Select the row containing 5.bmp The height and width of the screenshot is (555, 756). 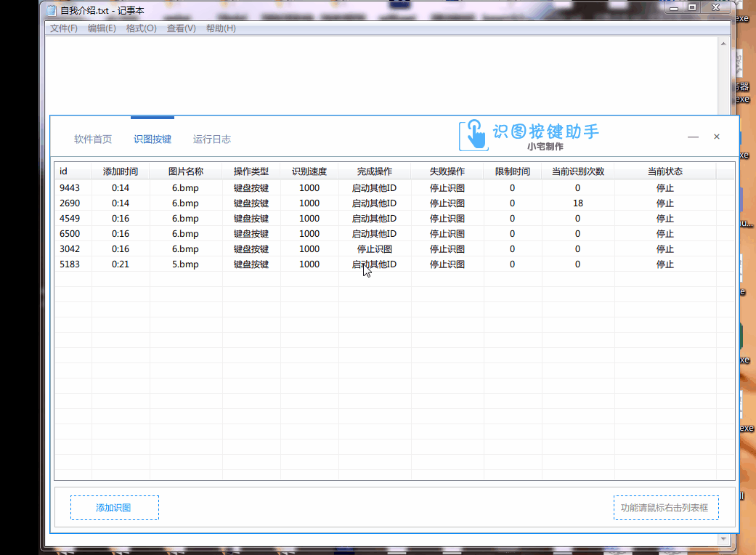218,264
